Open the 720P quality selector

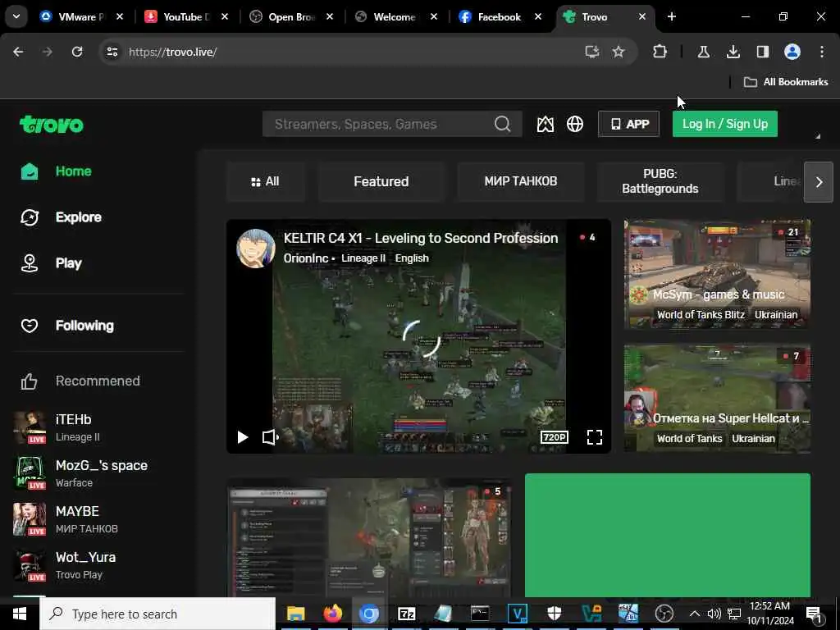coord(554,437)
